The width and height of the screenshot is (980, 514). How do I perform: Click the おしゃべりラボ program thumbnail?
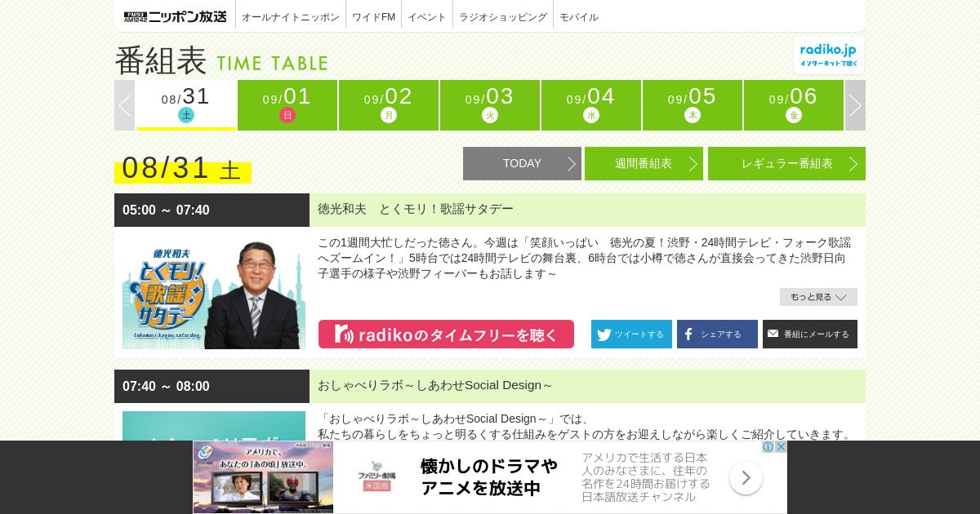click(214, 426)
